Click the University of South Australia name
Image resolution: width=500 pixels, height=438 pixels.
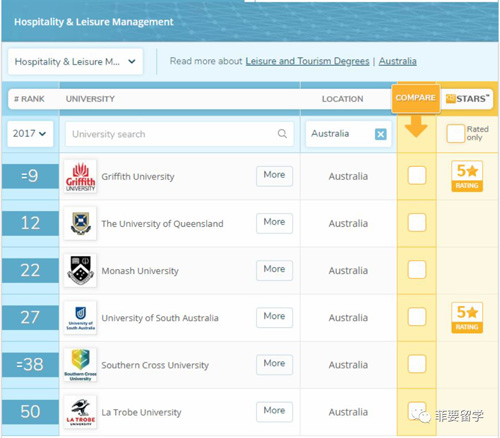click(160, 318)
